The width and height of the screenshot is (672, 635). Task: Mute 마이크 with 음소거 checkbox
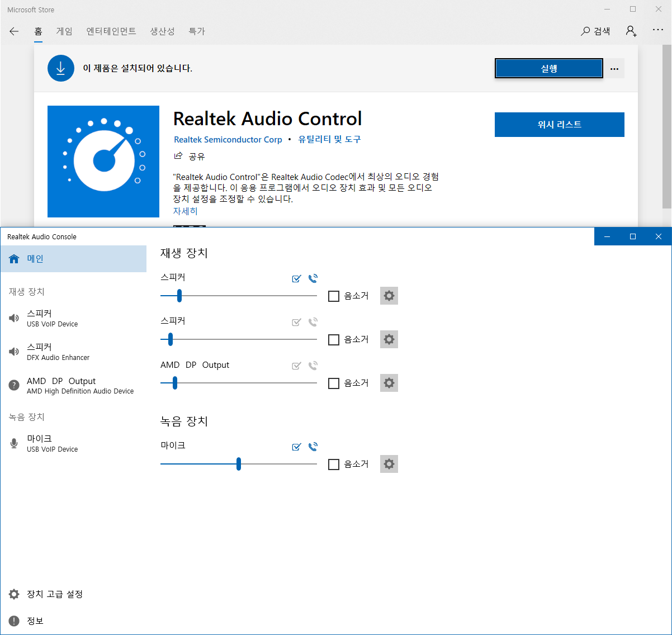point(334,465)
